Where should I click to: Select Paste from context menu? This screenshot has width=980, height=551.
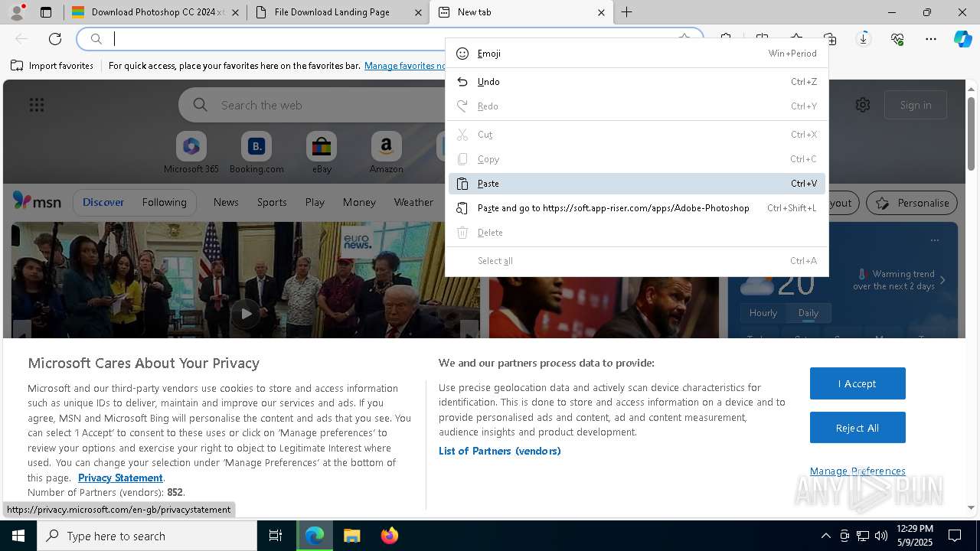[636, 184]
